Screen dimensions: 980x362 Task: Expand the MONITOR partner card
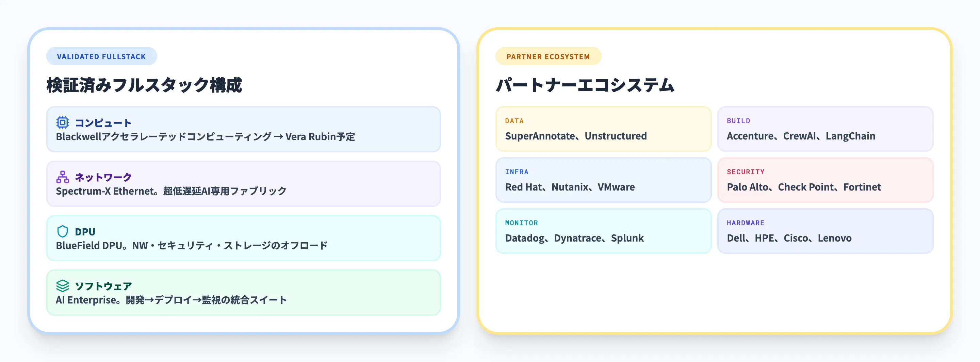point(603,231)
